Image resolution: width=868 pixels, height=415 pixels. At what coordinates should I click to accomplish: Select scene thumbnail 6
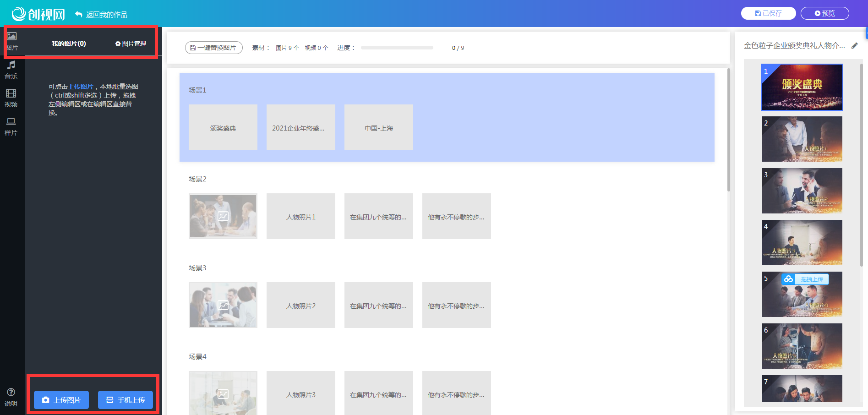point(802,346)
